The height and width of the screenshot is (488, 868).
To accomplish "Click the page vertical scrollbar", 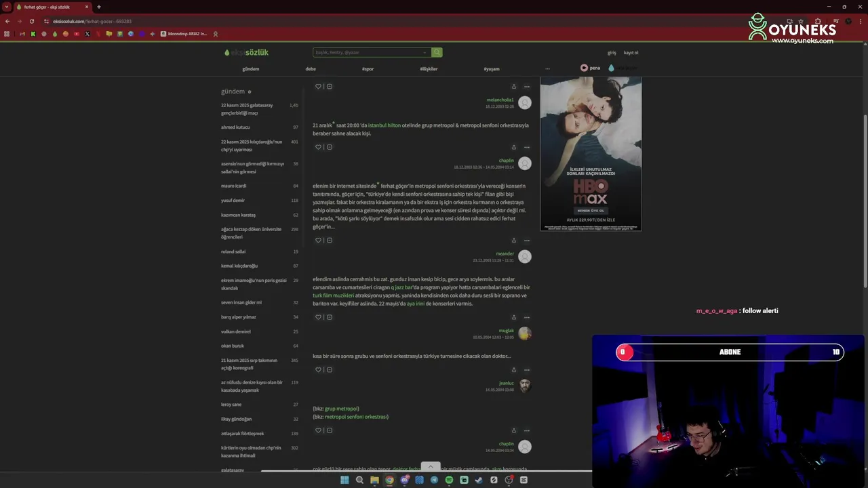I will [865, 200].
